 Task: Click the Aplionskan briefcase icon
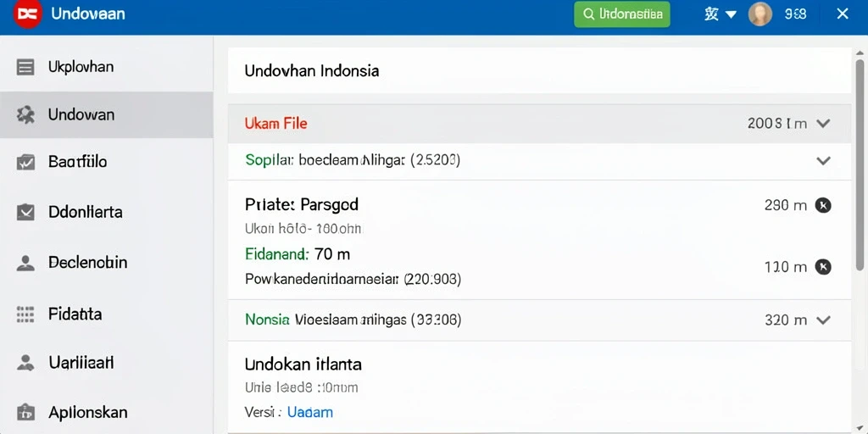(x=25, y=413)
